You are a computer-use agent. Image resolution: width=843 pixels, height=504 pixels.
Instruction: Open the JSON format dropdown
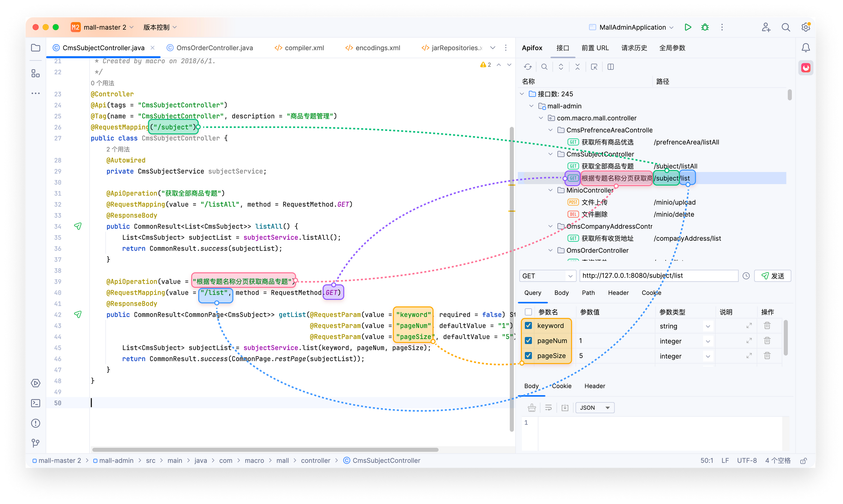(x=595, y=407)
